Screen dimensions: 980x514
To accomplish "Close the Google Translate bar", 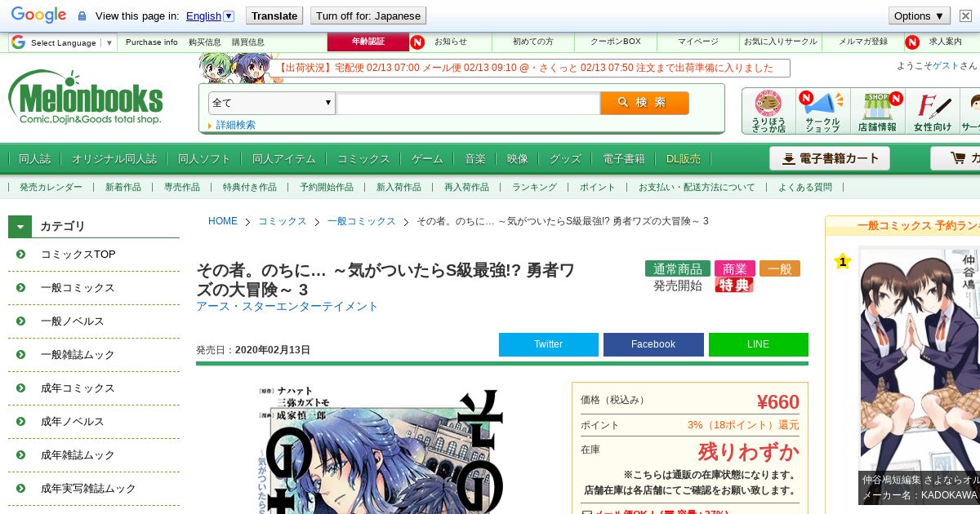I will [965, 16].
